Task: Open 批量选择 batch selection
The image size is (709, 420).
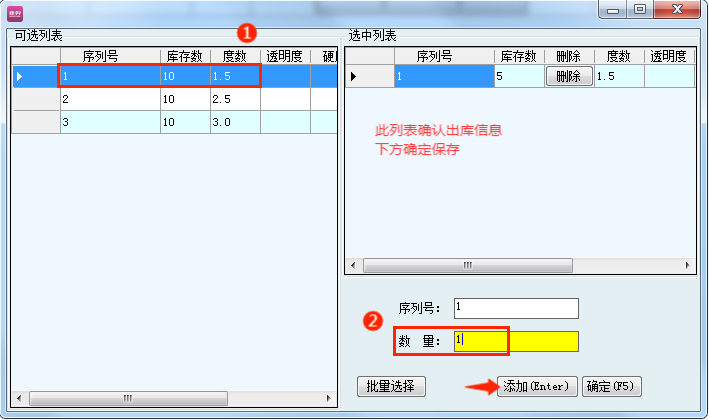Action: pos(391,386)
